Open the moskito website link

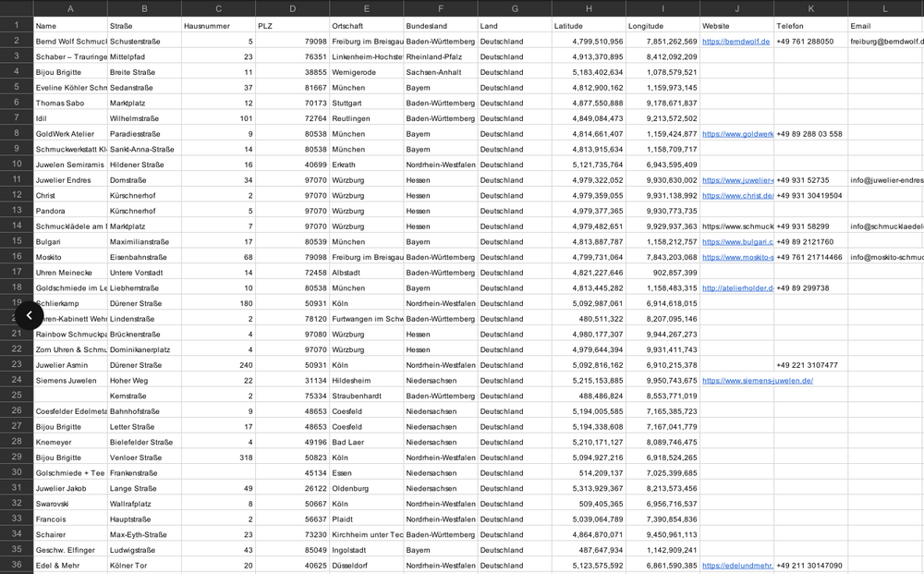pyautogui.click(x=737, y=258)
